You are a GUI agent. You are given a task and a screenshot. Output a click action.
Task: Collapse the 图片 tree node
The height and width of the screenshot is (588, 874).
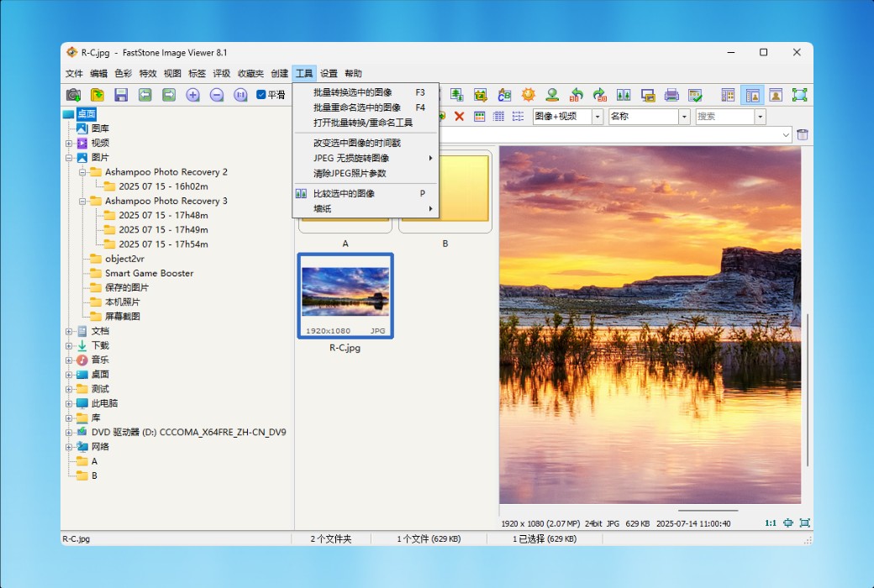[x=69, y=158]
